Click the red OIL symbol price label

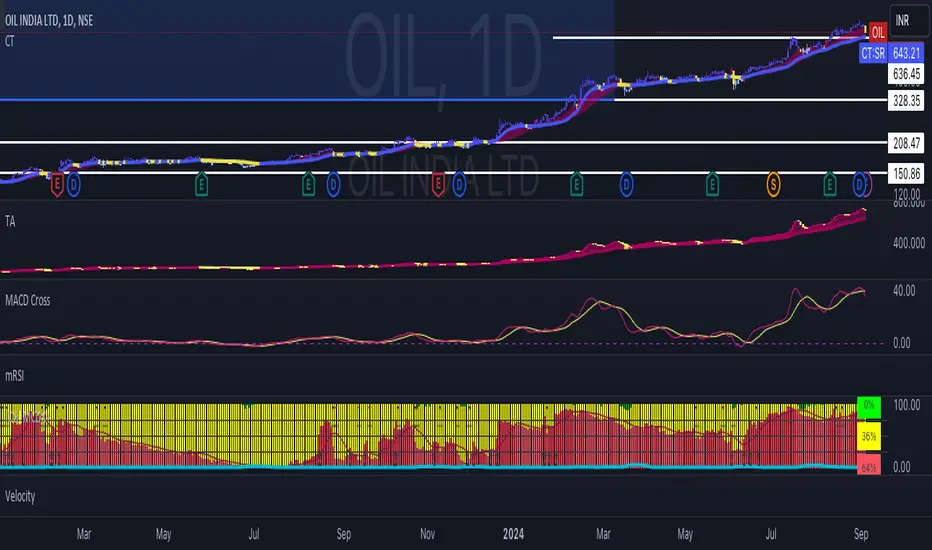tap(878, 33)
